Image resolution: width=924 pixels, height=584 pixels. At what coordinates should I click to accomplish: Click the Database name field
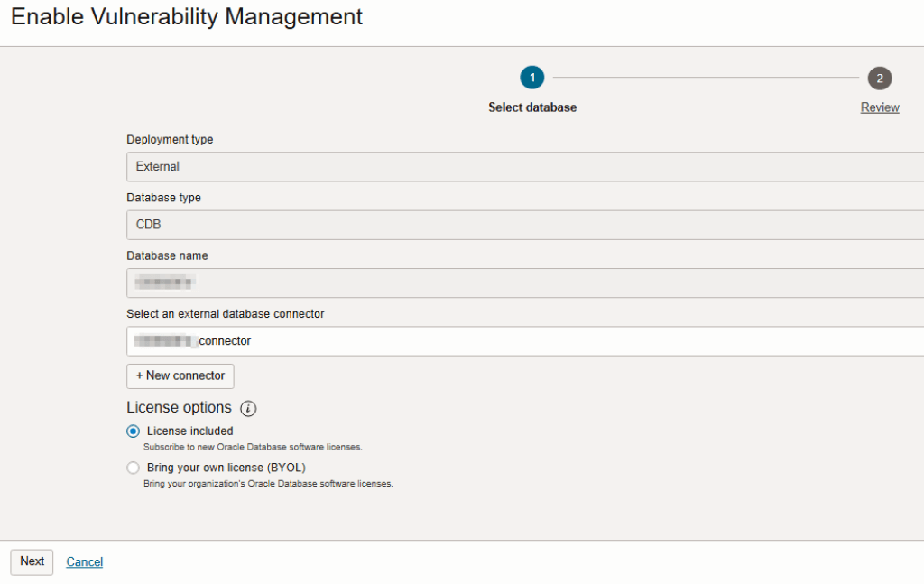coord(523,283)
